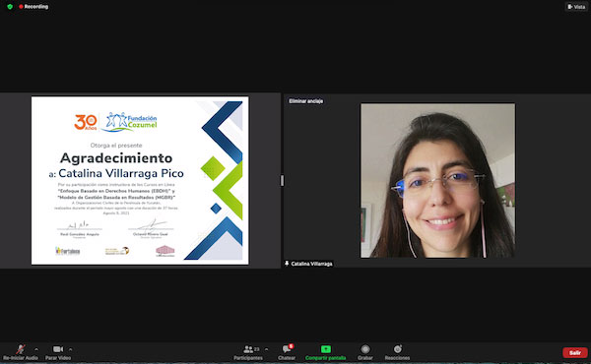Unmute using the Re-iniciar Audio microphone icon
591x364 pixels.
21,349
